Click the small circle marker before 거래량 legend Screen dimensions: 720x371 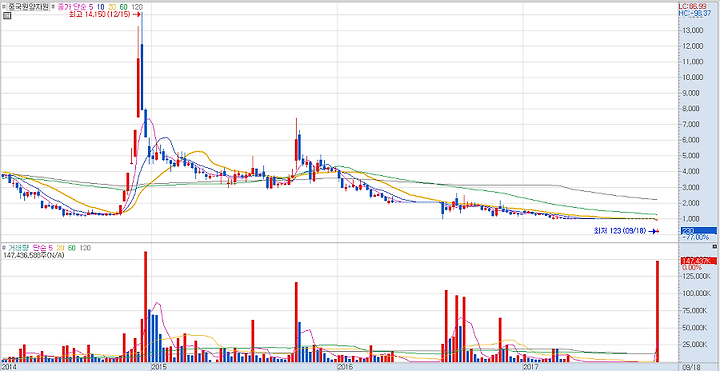pos(4,248)
